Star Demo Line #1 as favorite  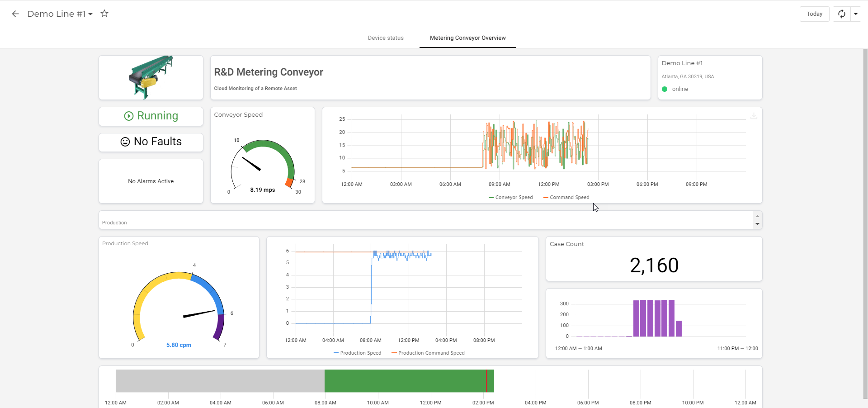104,14
